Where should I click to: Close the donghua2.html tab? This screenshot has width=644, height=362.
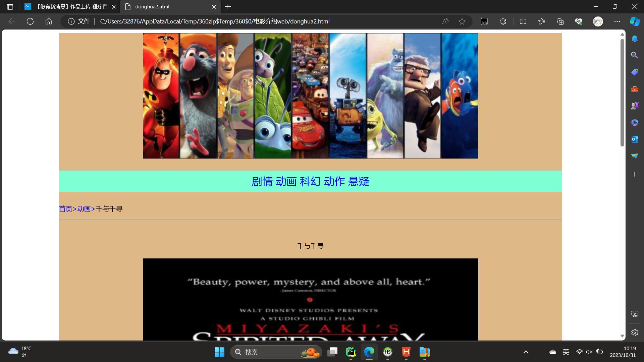(214, 7)
